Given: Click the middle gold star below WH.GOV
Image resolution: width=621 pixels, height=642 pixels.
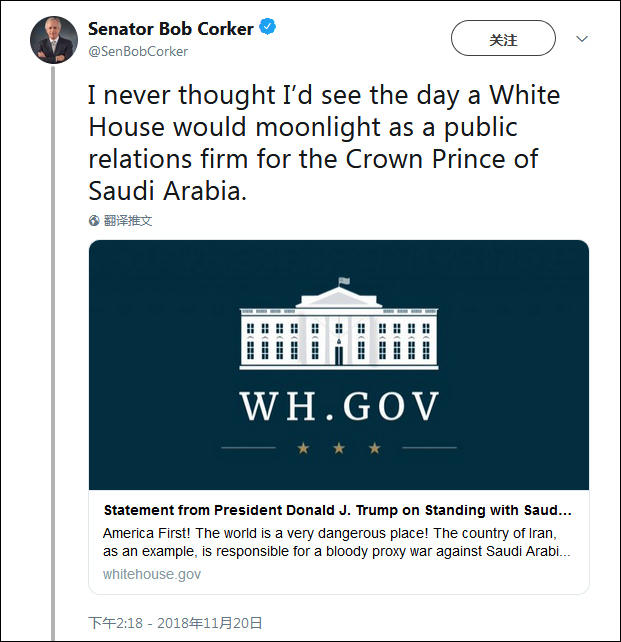Looking at the screenshot, I should (339, 448).
